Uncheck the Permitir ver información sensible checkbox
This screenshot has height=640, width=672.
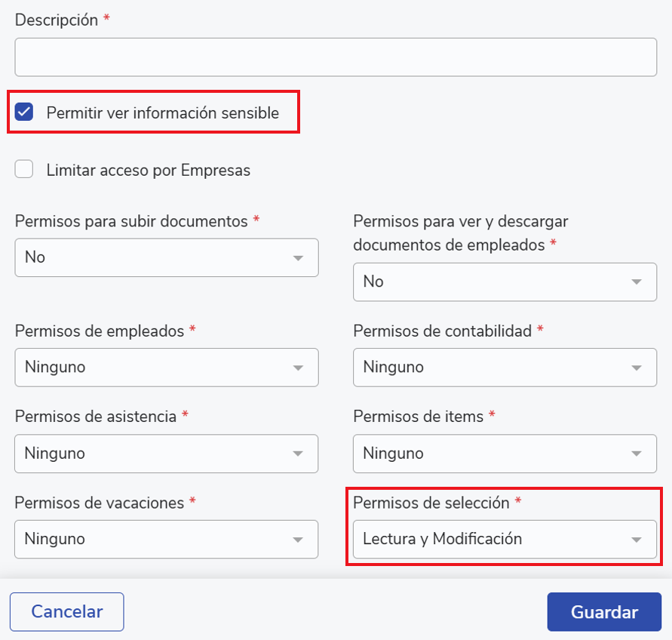[24, 113]
